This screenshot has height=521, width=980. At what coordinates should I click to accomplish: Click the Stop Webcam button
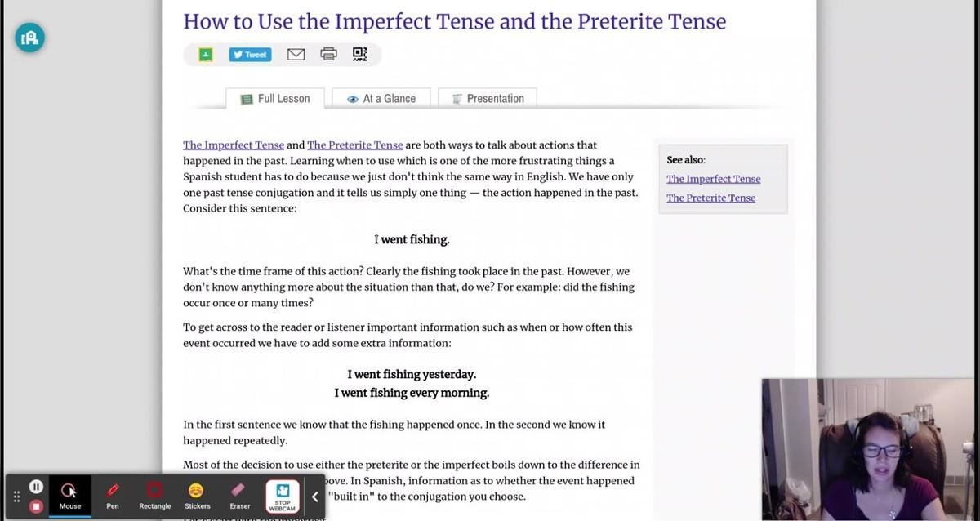point(283,497)
